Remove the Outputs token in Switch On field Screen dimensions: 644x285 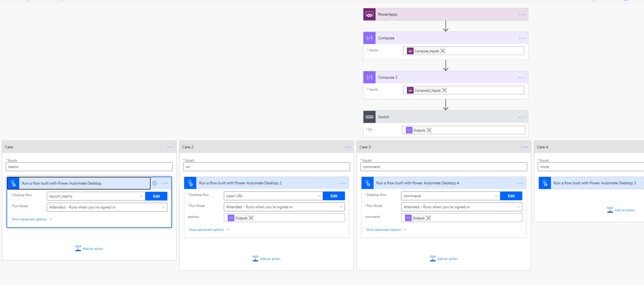tap(429, 130)
